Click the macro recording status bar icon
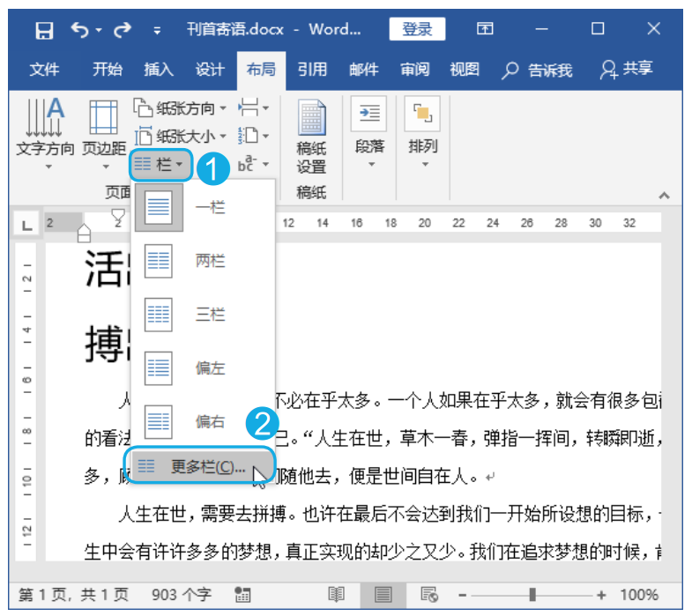Screen dimensions: 692x616 pos(242,594)
